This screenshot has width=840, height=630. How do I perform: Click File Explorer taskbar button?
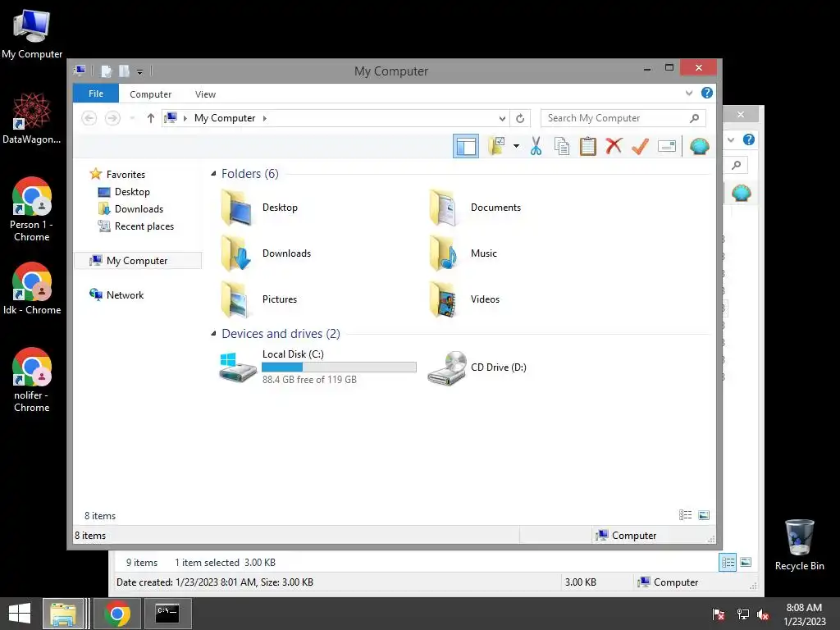tap(63, 614)
